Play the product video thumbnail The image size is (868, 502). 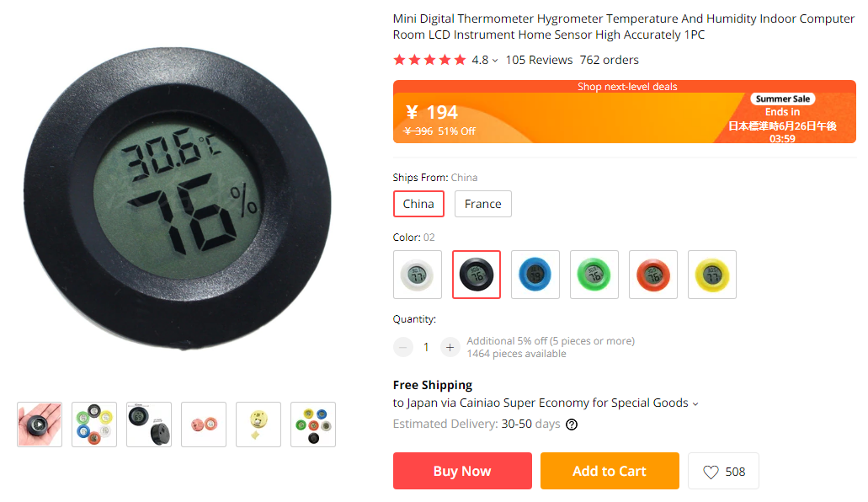tap(40, 425)
